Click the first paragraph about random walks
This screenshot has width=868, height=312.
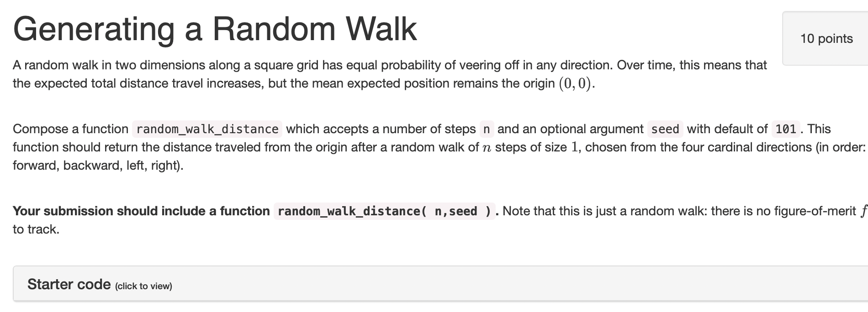pos(388,74)
